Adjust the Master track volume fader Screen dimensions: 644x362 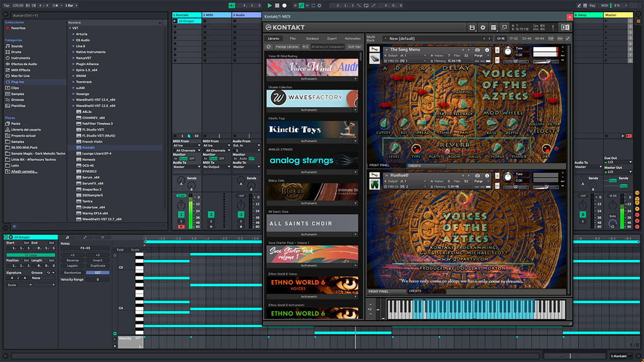[x=623, y=212]
